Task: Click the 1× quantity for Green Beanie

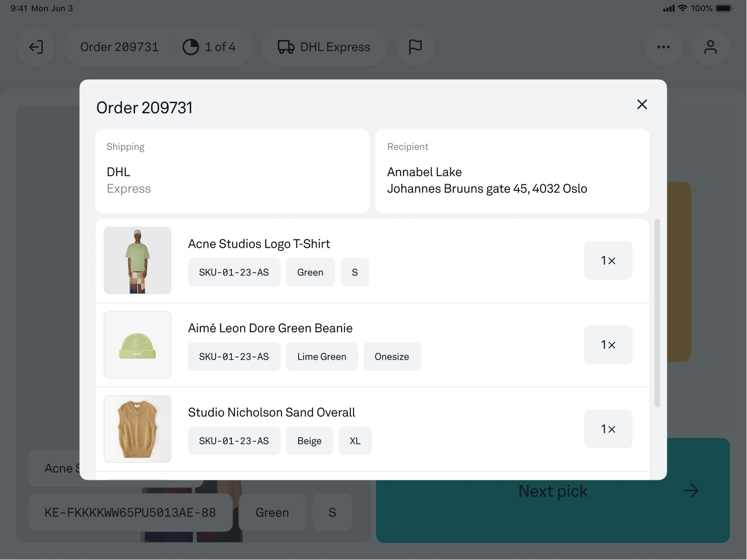Action: pos(608,344)
